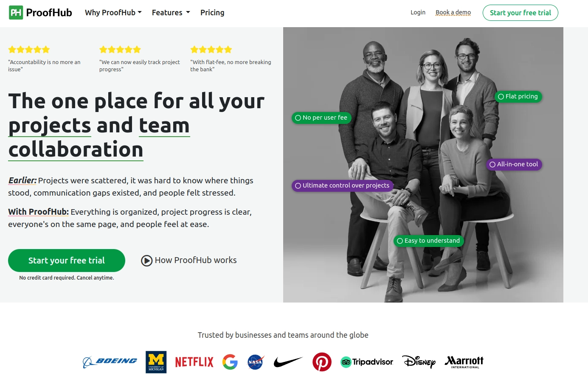Image resolution: width=588 pixels, height=384 pixels.
Task: Select the Netflix logo
Action: [194, 362]
